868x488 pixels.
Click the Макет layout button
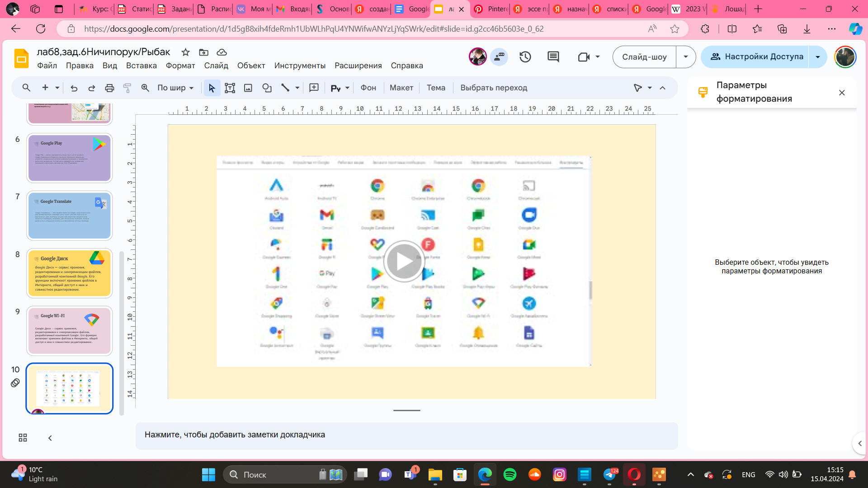[x=401, y=88]
